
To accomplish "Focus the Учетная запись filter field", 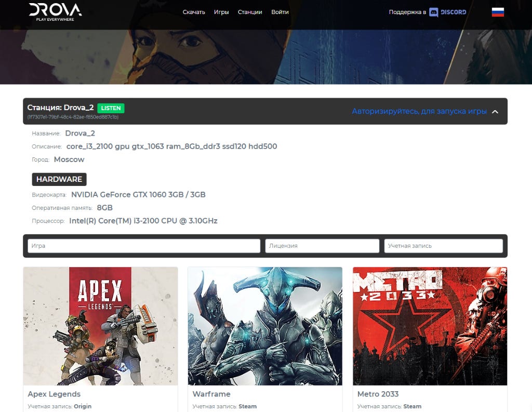I will 443,246.
